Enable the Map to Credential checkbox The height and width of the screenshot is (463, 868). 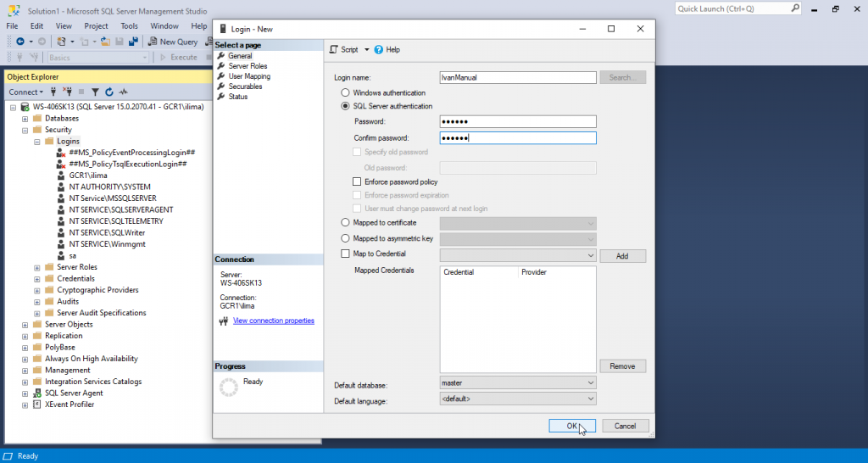[346, 254]
